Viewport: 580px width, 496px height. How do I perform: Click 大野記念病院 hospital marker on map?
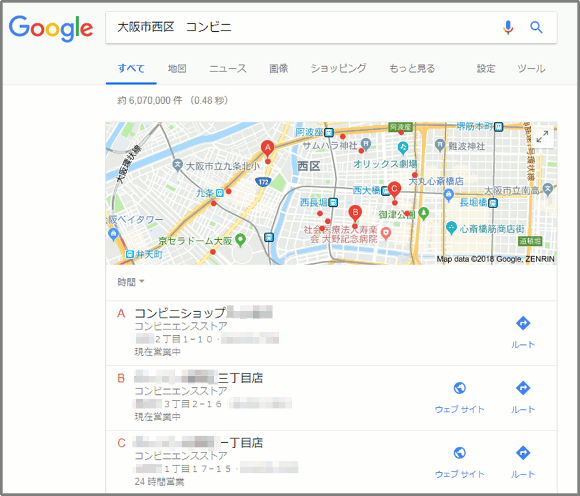click(386, 233)
